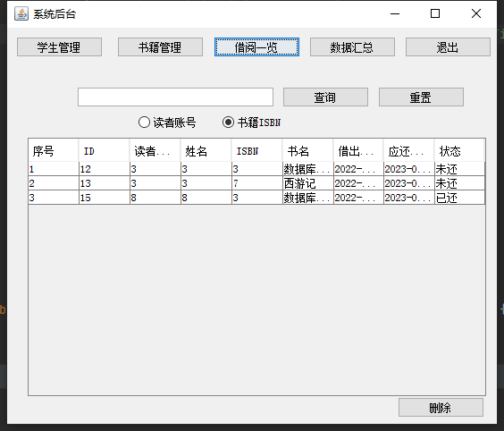Click the 重置 reset button

pos(421,97)
